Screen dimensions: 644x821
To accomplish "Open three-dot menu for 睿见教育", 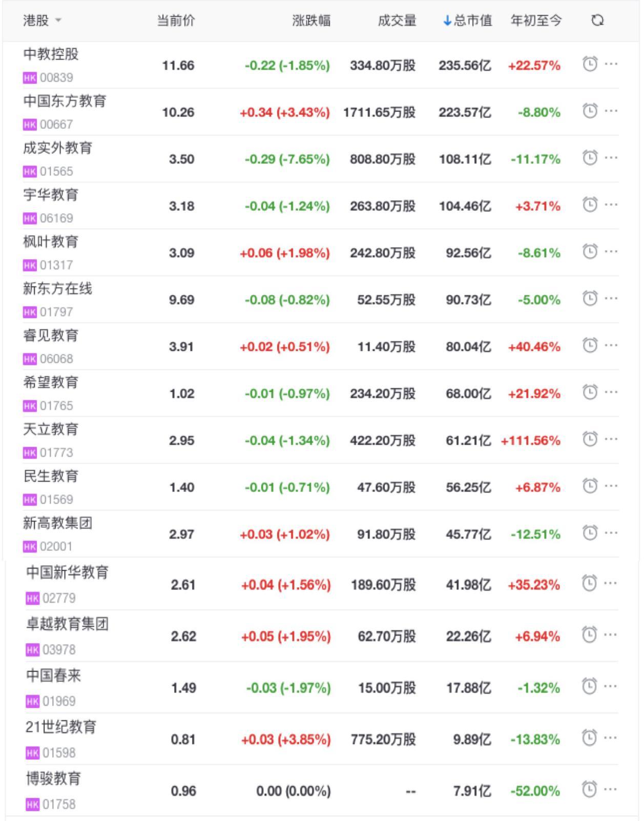I will pyautogui.click(x=611, y=345).
